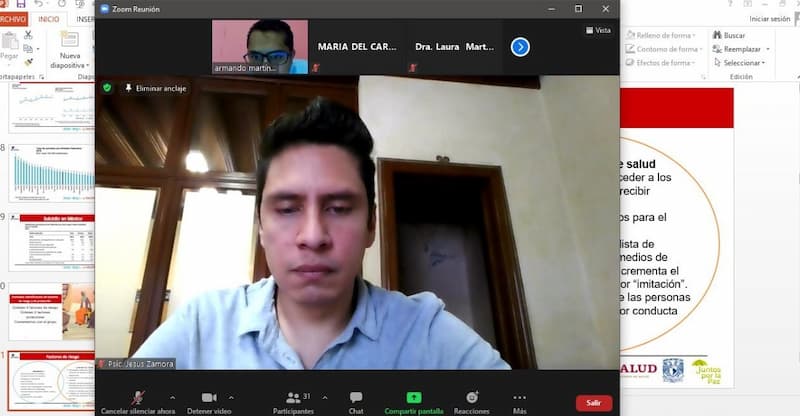Open the ARCHIVO tab in PowerPoint
The width and height of the screenshot is (800, 416).
13,19
